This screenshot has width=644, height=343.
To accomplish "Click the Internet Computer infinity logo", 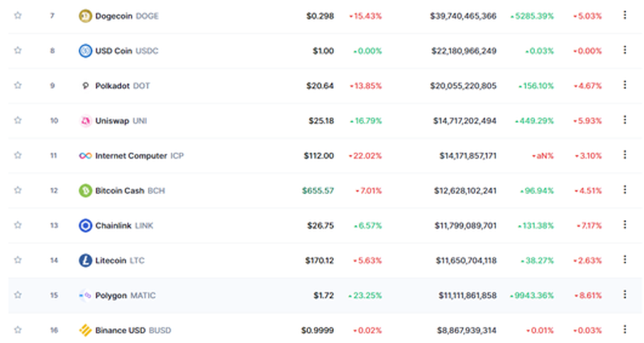I will pos(86,156).
